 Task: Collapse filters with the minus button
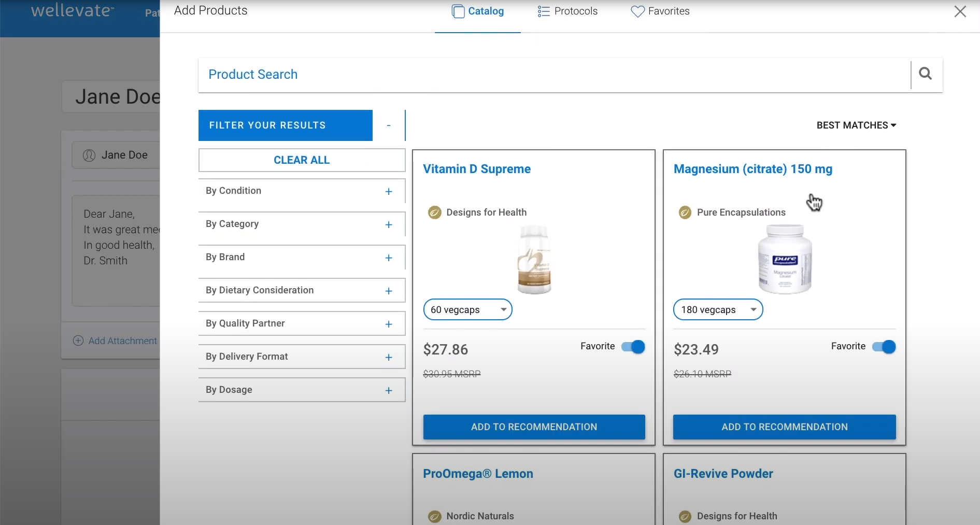tap(389, 125)
